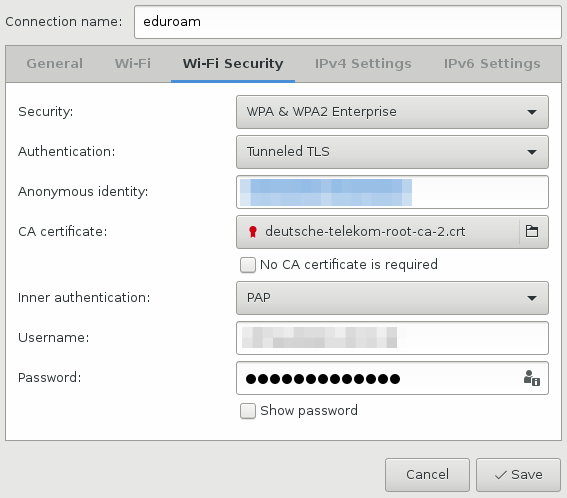Open the Security dropdown showing WPA & WPA2 Enterprise
567x498 pixels.
[x=392, y=112]
